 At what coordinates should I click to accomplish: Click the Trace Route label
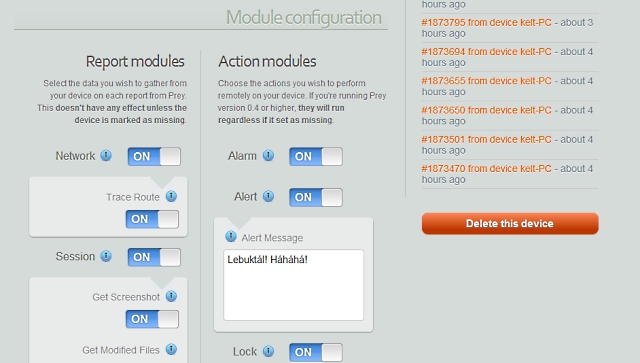point(133,197)
